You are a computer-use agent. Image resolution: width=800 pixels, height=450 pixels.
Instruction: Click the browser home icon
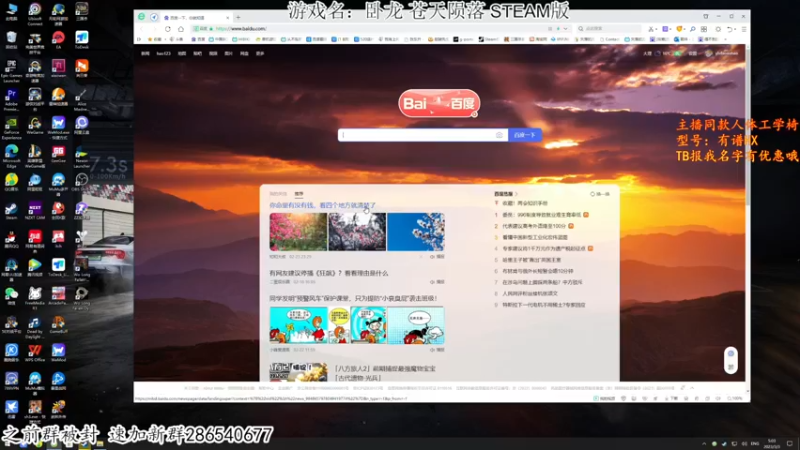[181, 29]
